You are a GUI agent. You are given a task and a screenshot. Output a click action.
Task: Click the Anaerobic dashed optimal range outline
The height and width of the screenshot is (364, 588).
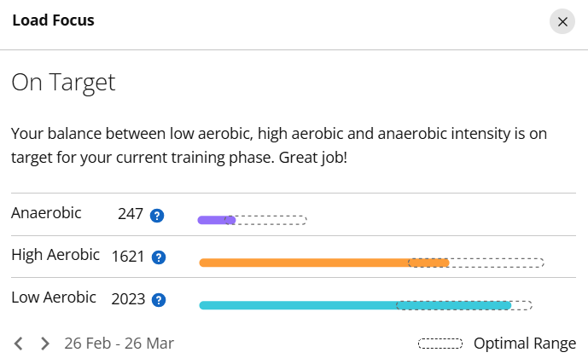click(265, 220)
